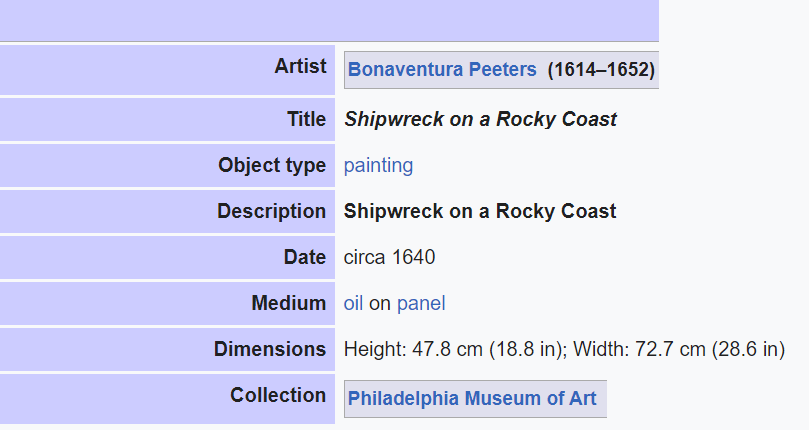This screenshot has height=430, width=809.
Task: Select the bold Shipwreck on a Rocky Coast description
Action: coord(480,212)
